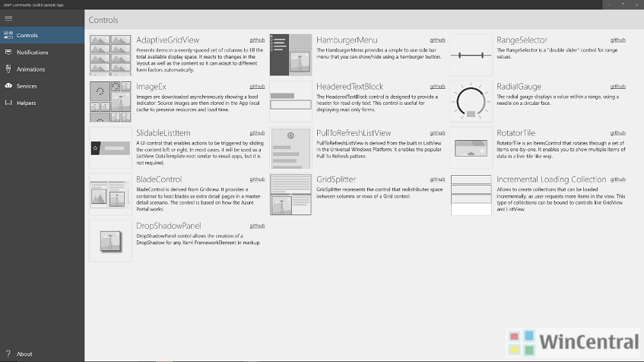
Task: Open github link for ImageEx
Action: pyautogui.click(x=257, y=86)
